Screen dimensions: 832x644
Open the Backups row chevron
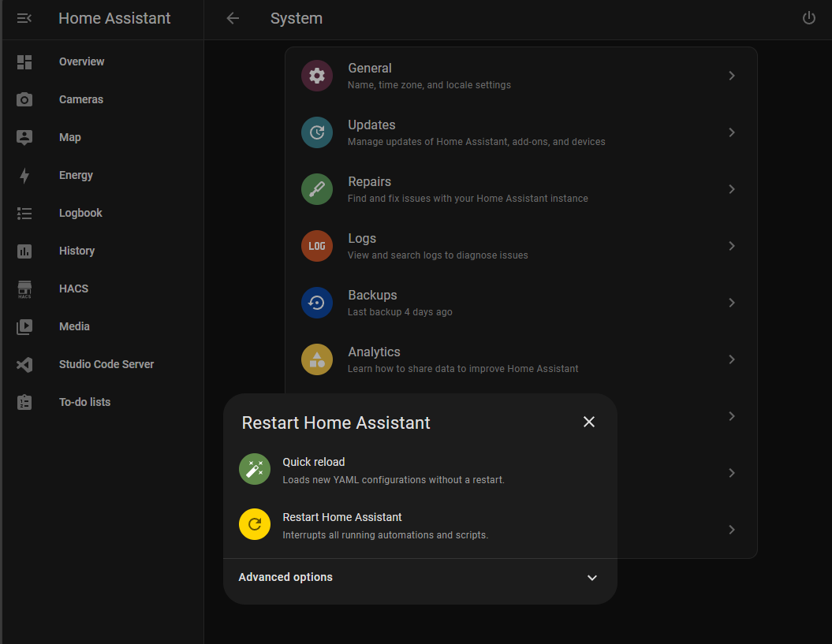(732, 303)
